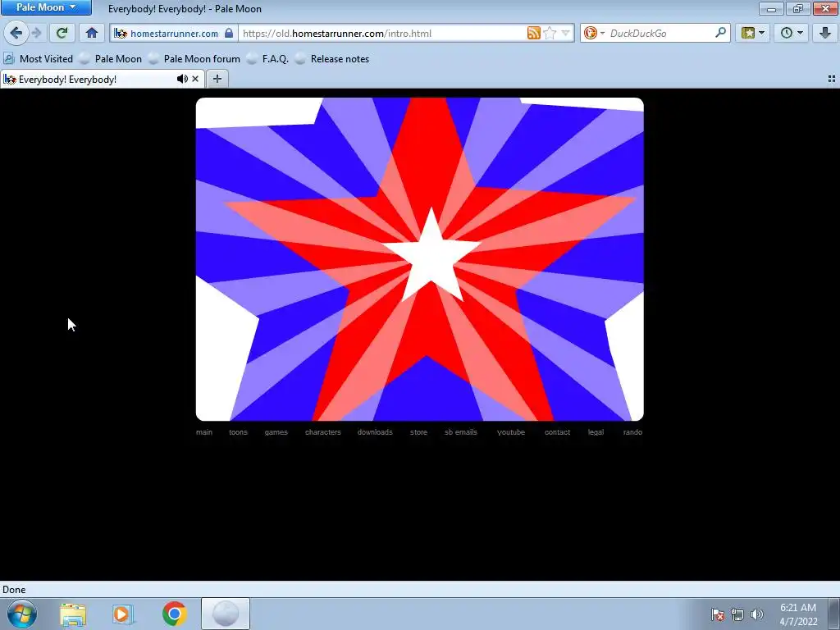Screen dimensions: 840x630
Task: Open the games link
Action: pos(276,431)
